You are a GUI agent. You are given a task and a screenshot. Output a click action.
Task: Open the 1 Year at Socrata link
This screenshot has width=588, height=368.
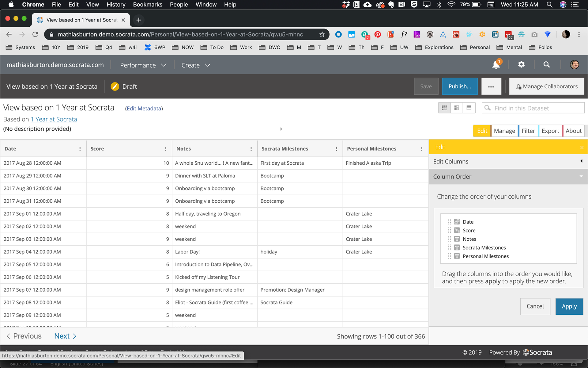pyautogui.click(x=54, y=119)
